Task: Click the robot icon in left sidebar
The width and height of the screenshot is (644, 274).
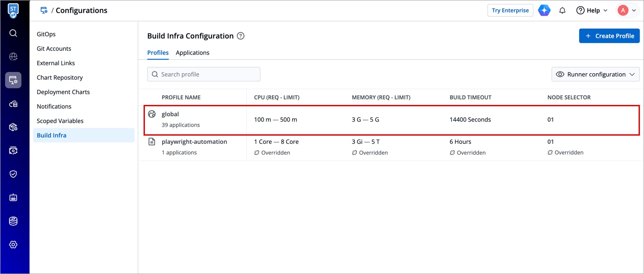Action: pos(13,198)
